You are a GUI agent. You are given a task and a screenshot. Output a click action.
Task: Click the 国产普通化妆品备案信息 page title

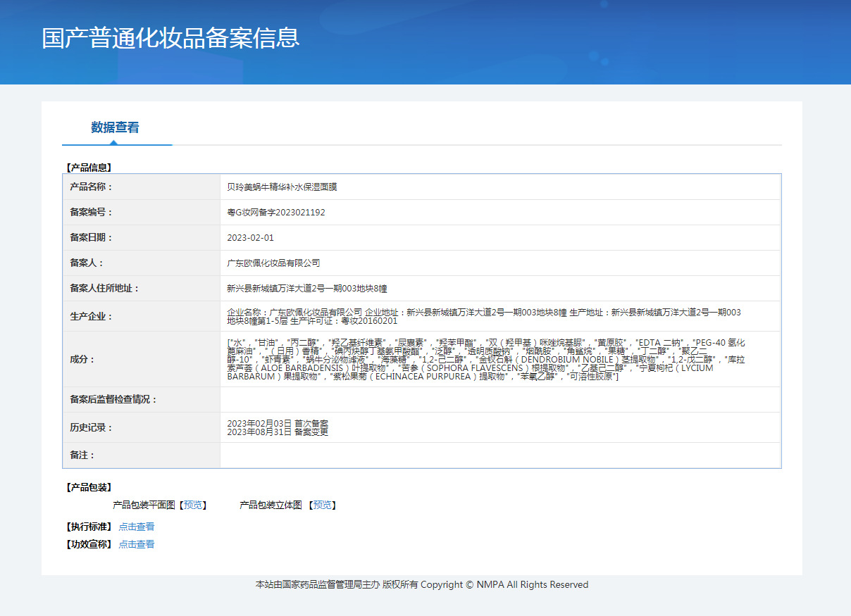coord(171,38)
